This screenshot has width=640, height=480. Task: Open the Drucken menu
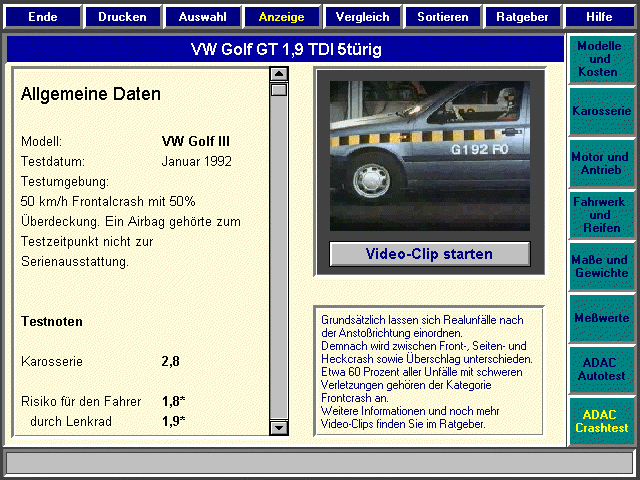(122, 17)
